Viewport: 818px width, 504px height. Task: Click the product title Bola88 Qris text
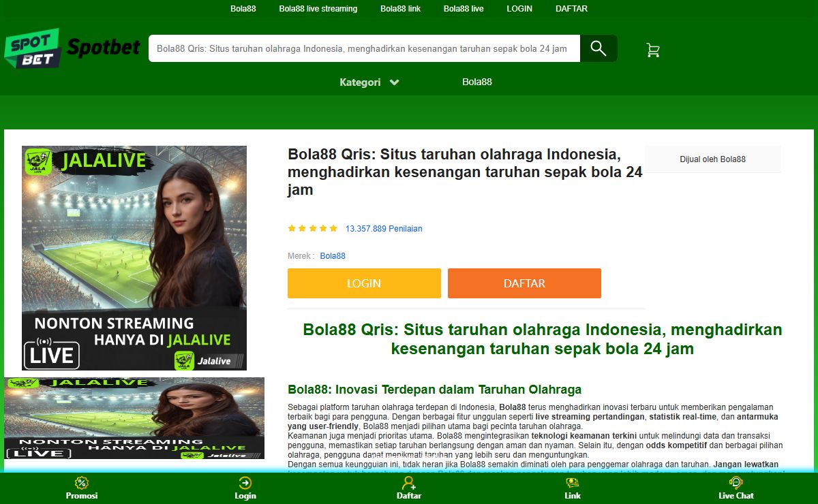[x=465, y=172]
